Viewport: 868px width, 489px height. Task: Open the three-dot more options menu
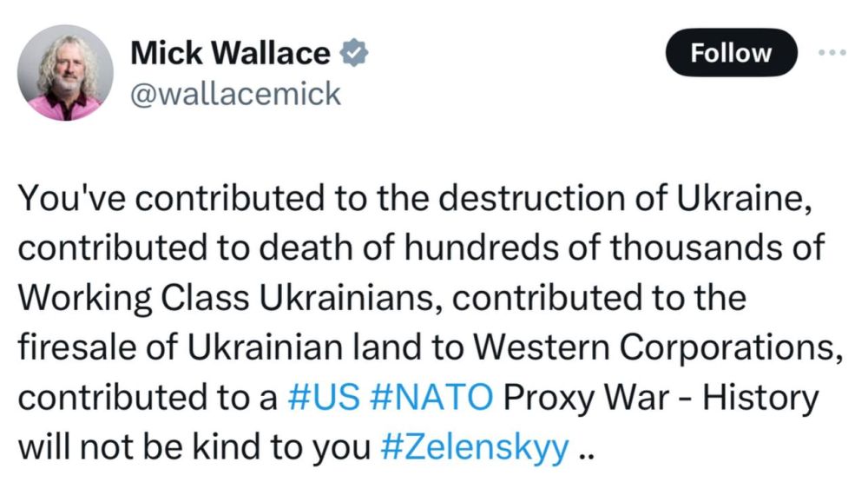tap(832, 51)
